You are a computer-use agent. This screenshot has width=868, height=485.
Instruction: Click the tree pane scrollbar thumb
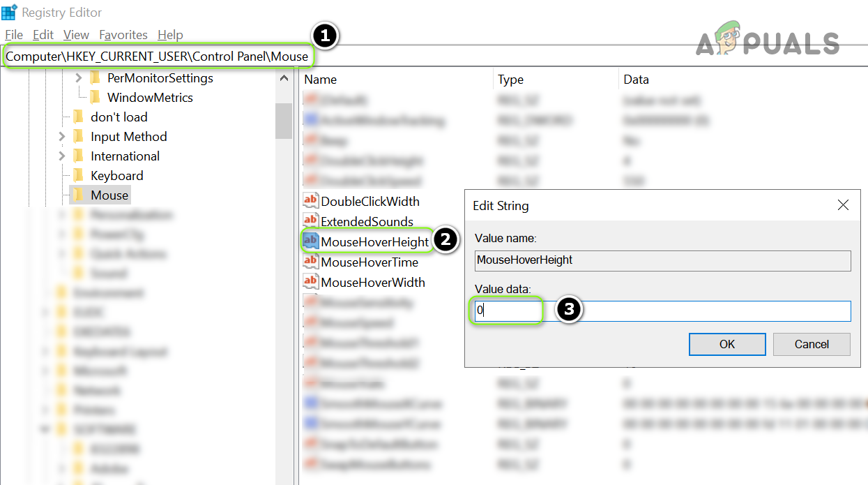pyautogui.click(x=284, y=121)
